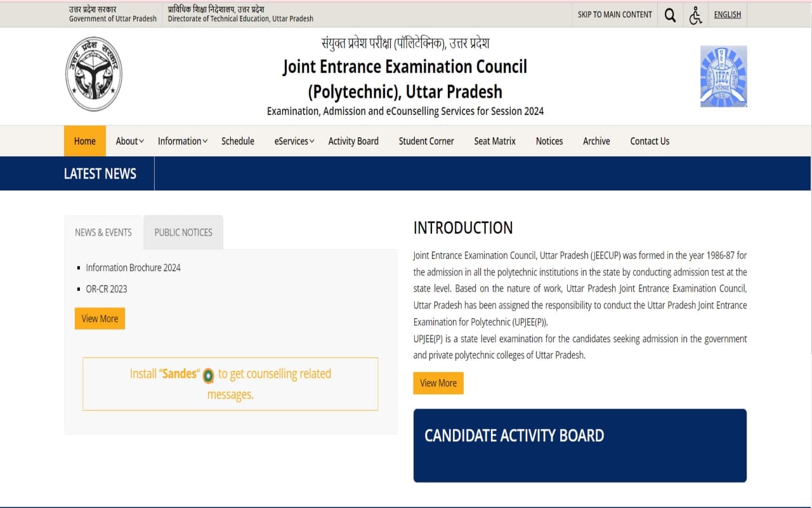
Task: Open the site search
Action: point(670,15)
